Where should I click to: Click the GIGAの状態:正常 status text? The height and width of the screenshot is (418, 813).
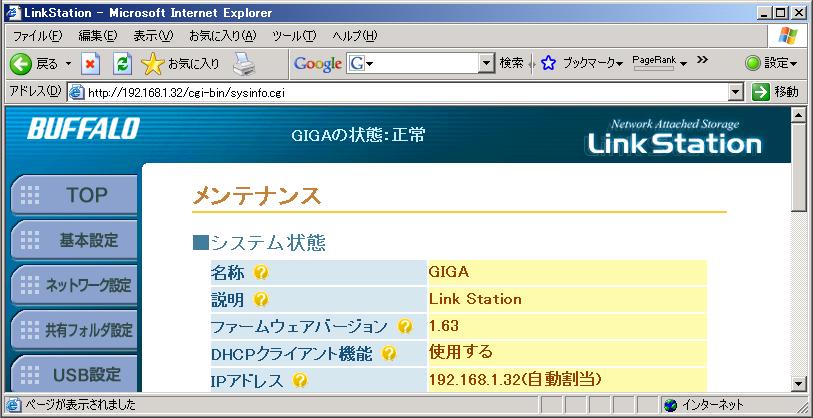[358, 135]
